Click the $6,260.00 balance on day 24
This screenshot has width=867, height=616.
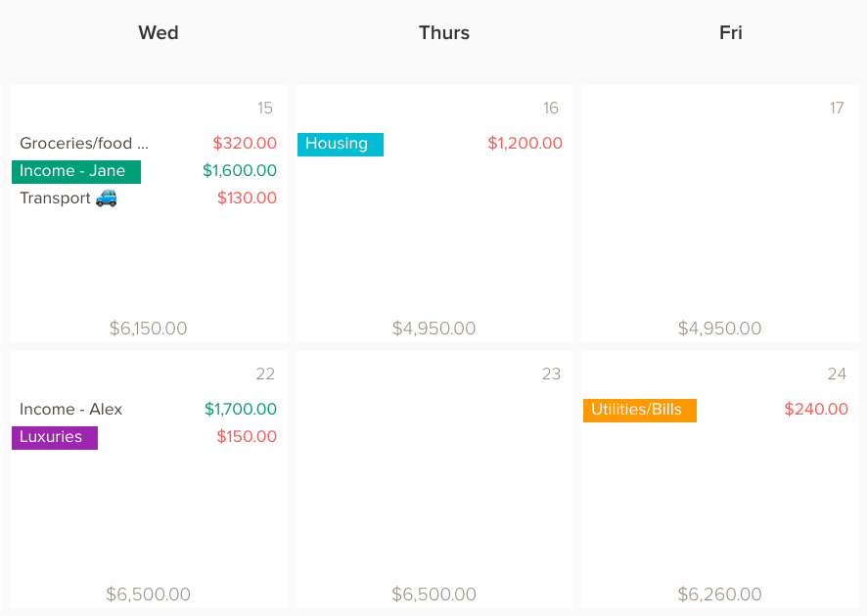pos(719,594)
